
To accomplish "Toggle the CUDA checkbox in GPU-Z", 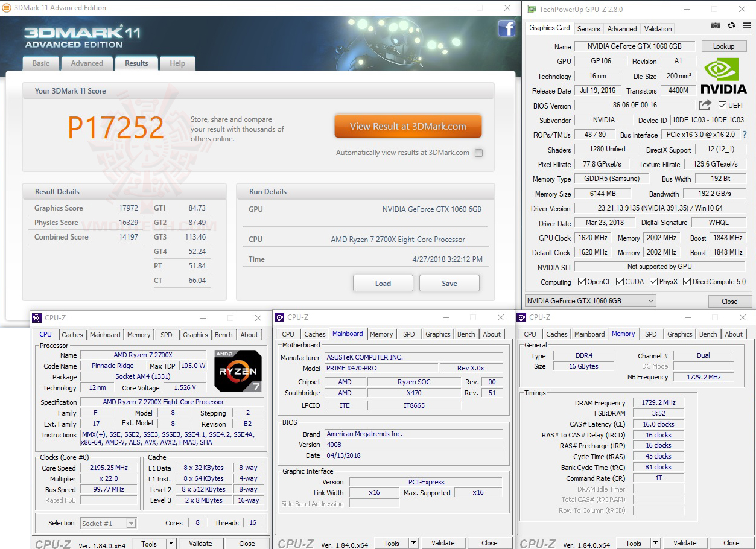I will tap(619, 281).
